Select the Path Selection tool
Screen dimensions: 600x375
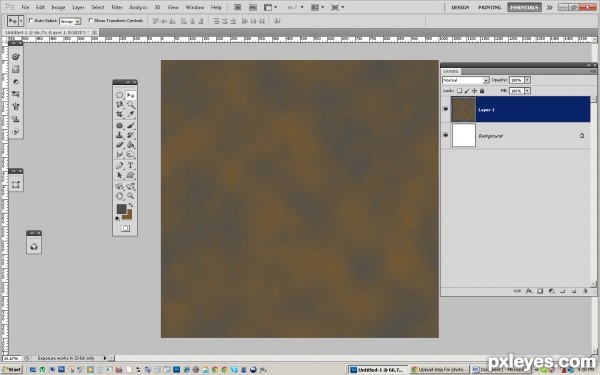pyautogui.click(x=119, y=175)
